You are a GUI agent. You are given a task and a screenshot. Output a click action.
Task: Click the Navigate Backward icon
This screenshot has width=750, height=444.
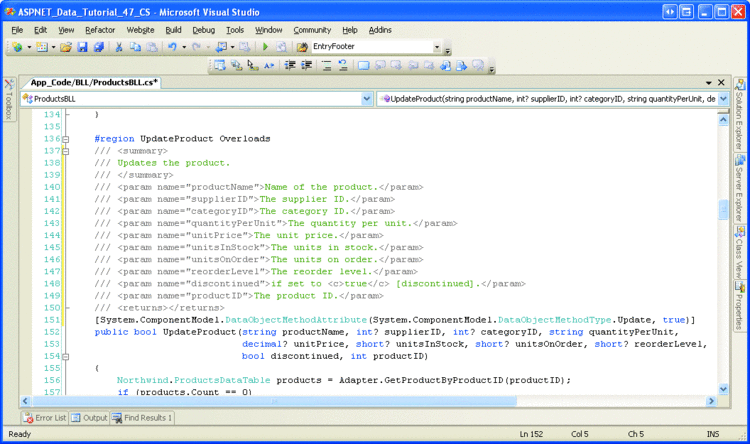coord(221,47)
